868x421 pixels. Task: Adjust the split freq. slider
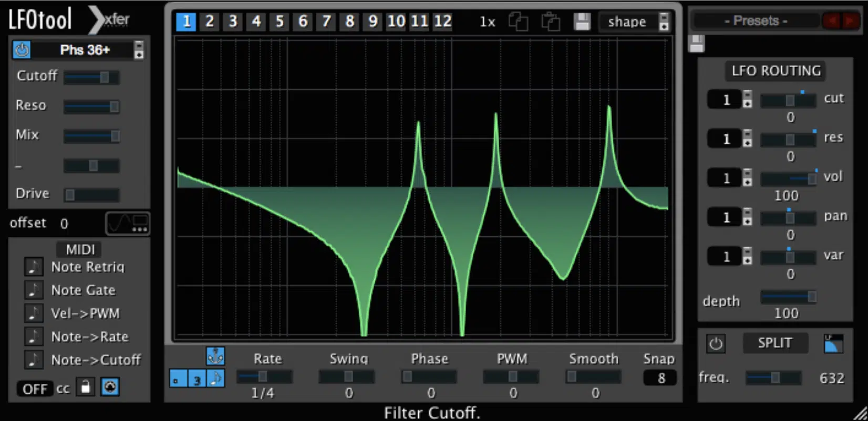click(x=774, y=377)
